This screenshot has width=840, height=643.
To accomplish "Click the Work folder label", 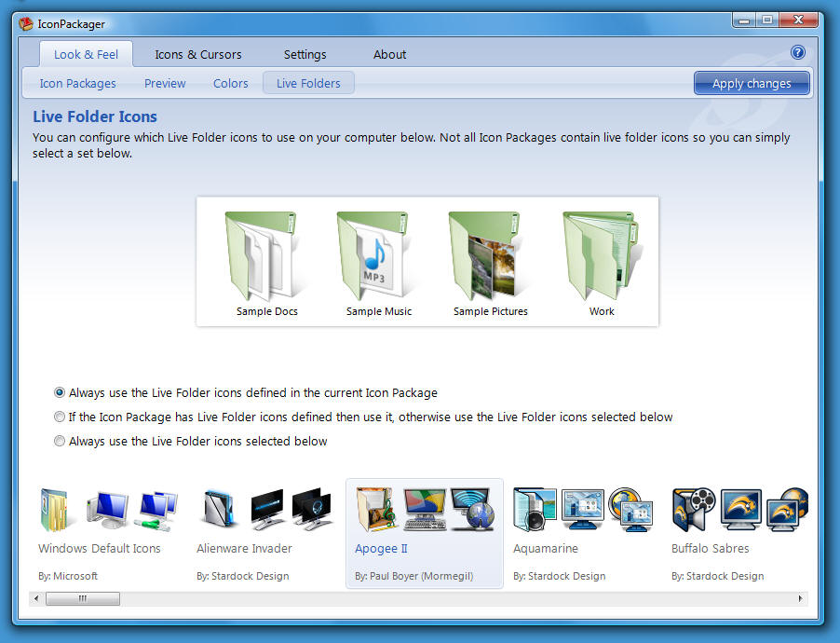I will pyautogui.click(x=602, y=311).
